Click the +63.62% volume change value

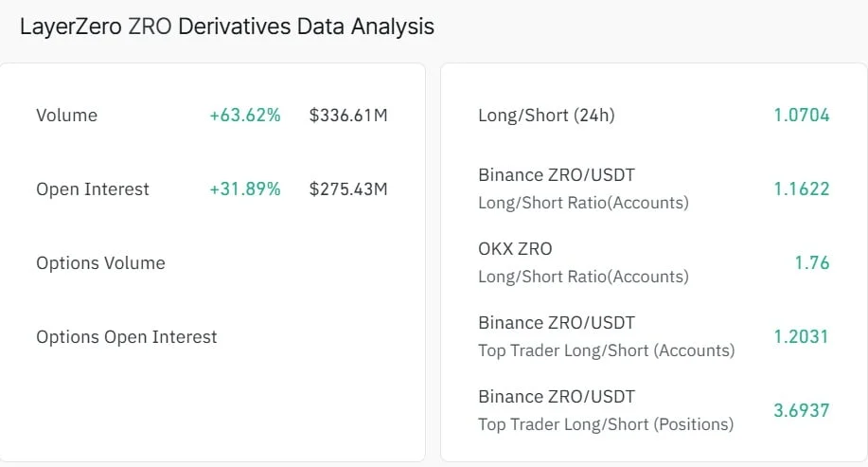pyautogui.click(x=244, y=116)
